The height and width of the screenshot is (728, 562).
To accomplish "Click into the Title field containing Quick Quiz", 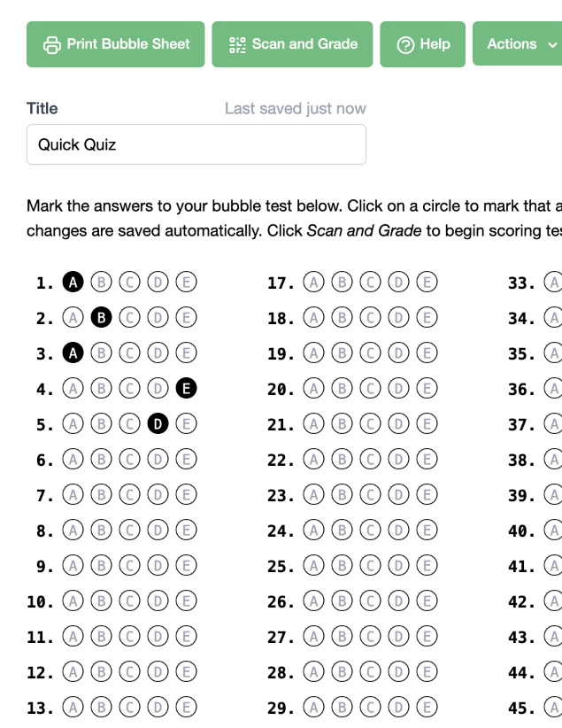I will [196, 144].
